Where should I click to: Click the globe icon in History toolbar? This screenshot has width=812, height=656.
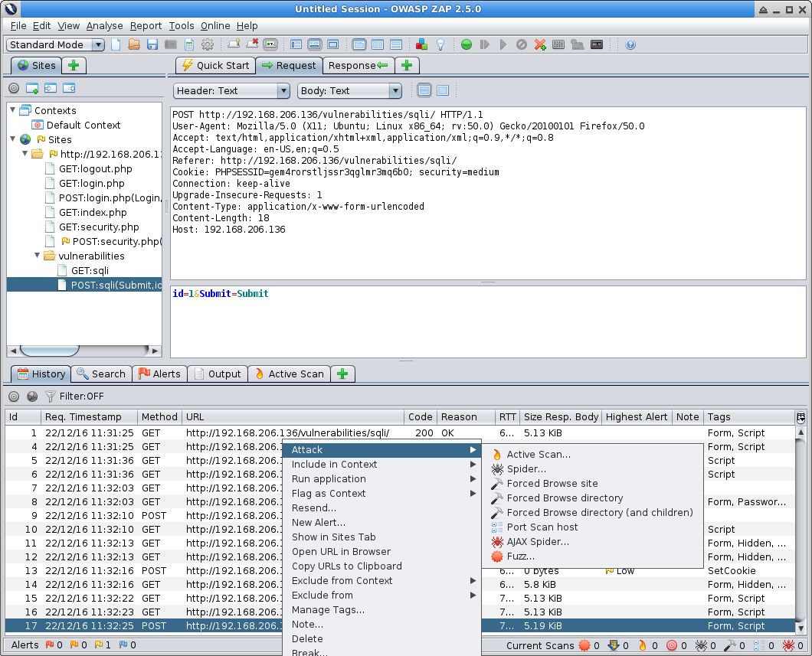32,397
